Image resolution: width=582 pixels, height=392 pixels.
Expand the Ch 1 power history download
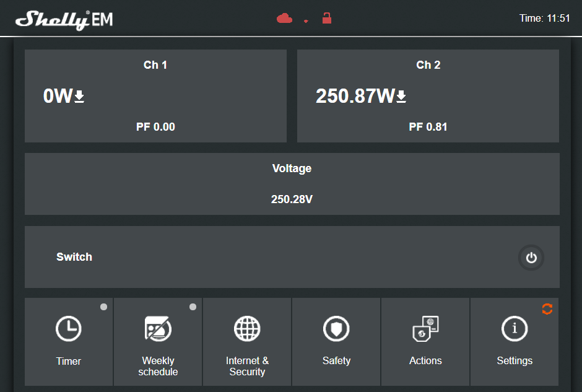tap(79, 97)
